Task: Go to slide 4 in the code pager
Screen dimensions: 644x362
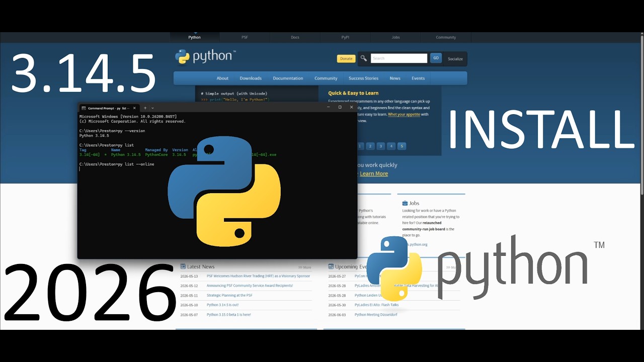Action: 391,146
